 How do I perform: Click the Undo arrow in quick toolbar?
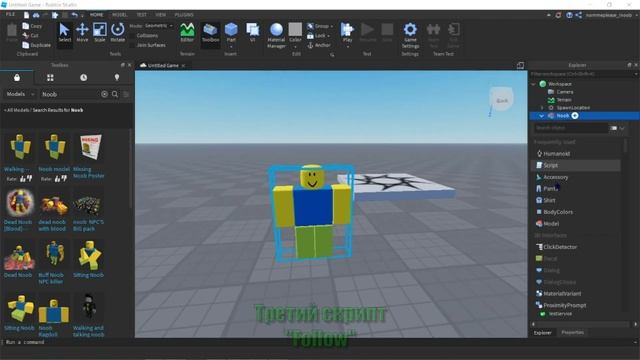coord(74,15)
